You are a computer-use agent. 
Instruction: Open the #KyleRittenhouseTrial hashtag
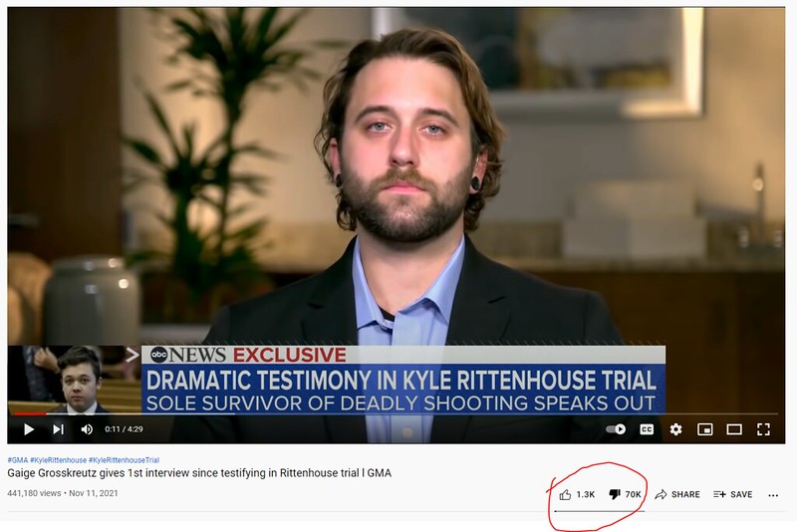click(x=124, y=460)
